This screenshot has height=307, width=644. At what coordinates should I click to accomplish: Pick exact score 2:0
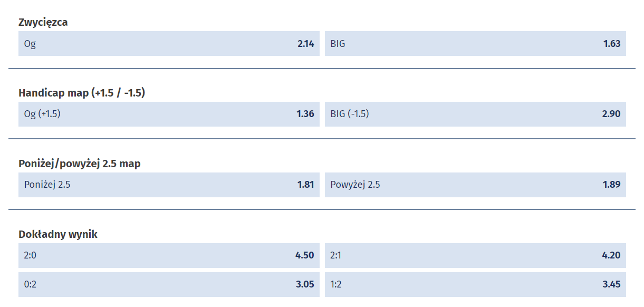pyautogui.click(x=169, y=255)
